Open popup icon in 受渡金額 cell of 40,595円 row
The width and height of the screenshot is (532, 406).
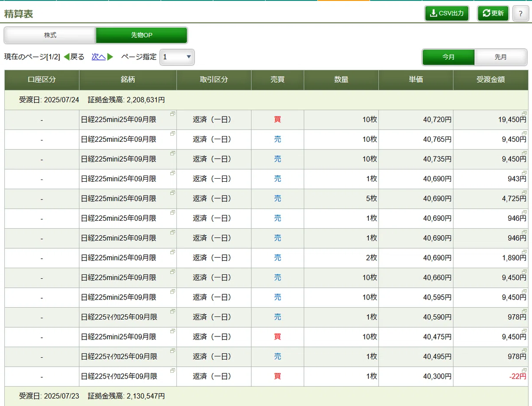click(524, 291)
